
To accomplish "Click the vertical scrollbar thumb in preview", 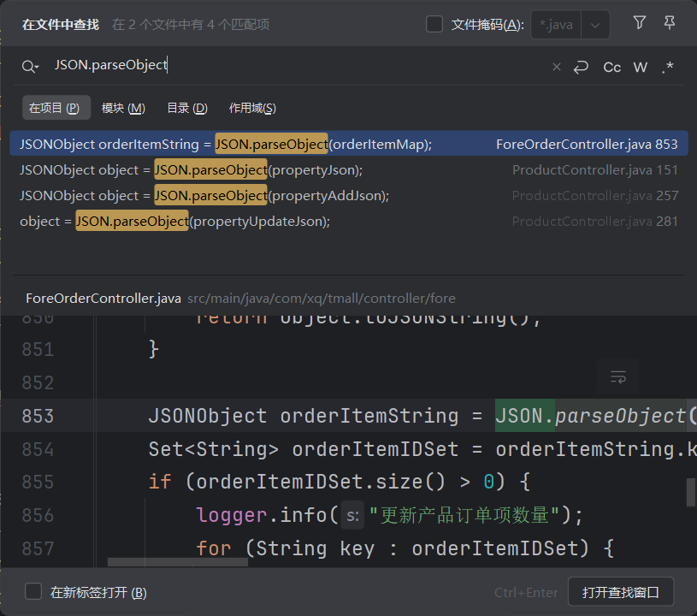I will pyautogui.click(x=691, y=492).
